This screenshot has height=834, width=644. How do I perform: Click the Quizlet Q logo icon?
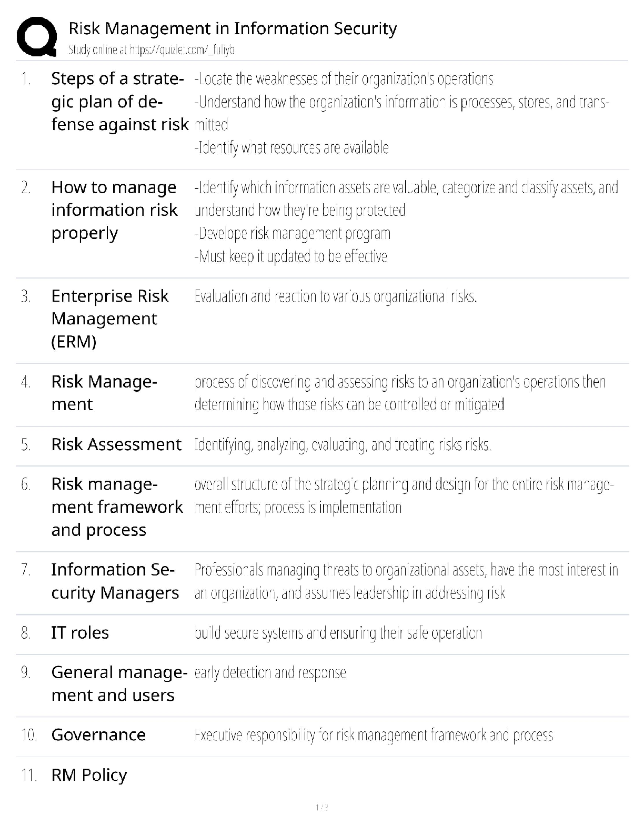point(37,37)
